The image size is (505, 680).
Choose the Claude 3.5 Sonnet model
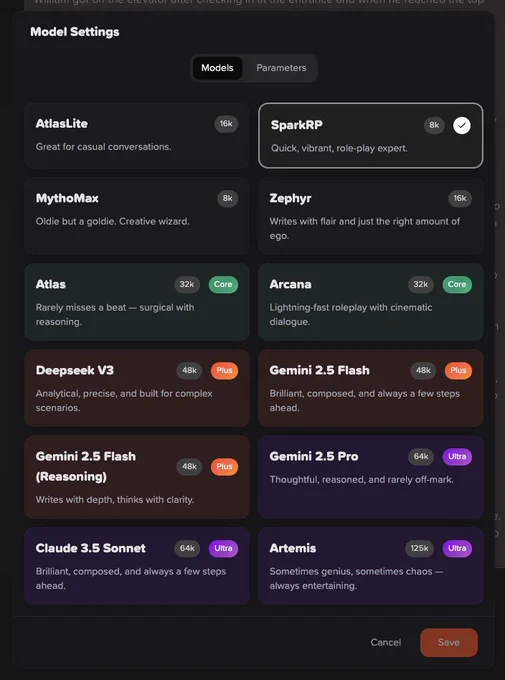[x=137, y=566]
